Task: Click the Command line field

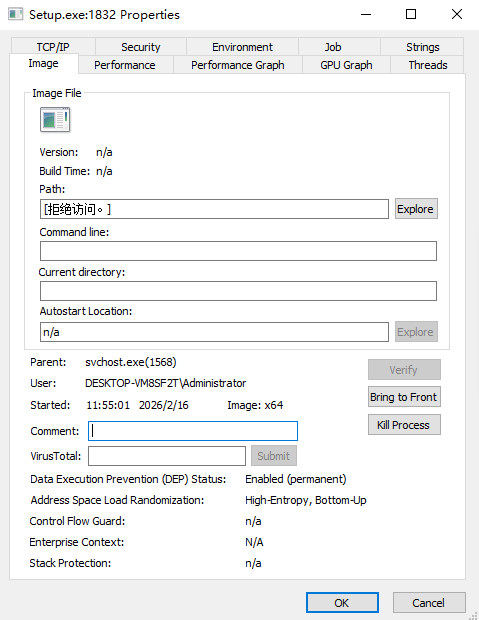Action: [x=238, y=251]
